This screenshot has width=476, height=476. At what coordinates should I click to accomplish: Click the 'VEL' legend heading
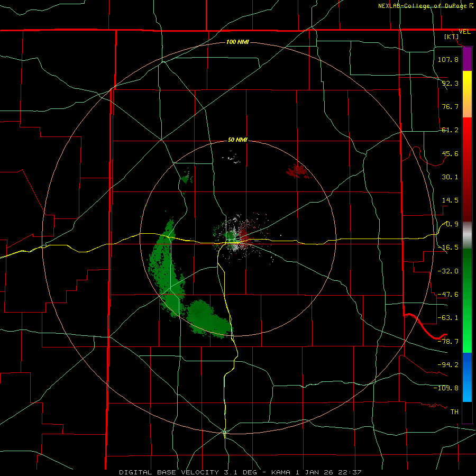click(464, 32)
